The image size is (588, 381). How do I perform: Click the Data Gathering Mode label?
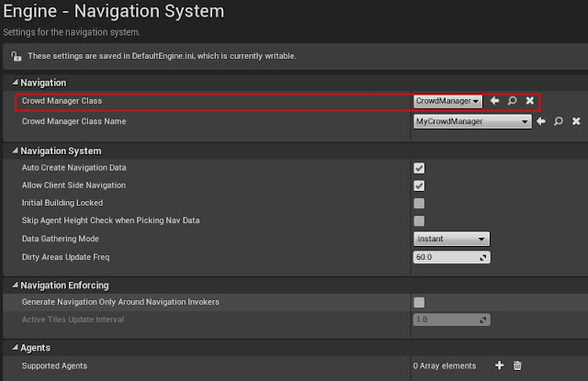pos(61,239)
